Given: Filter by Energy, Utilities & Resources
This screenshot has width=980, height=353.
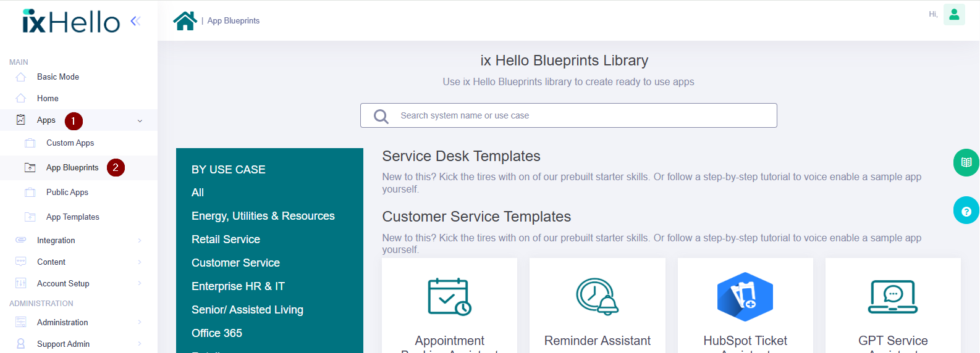Looking at the screenshot, I should (263, 216).
